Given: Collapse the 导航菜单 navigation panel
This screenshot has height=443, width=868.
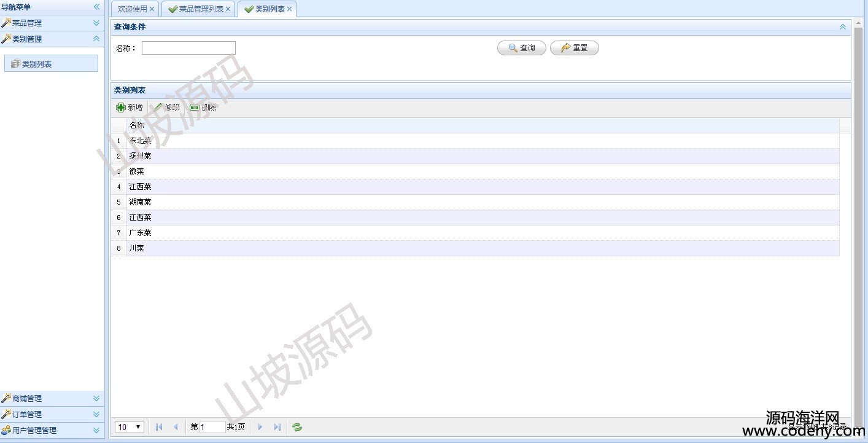Looking at the screenshot, I should point(96,7).
